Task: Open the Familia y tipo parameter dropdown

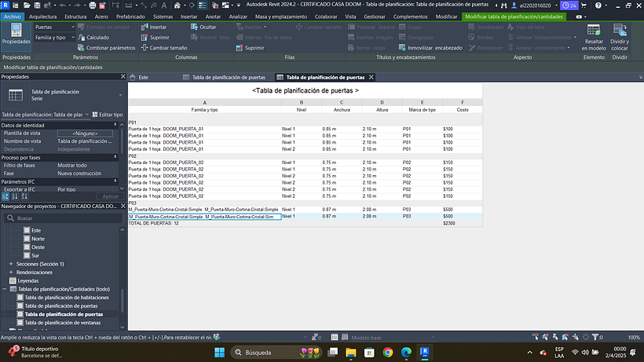Action: 54,38
